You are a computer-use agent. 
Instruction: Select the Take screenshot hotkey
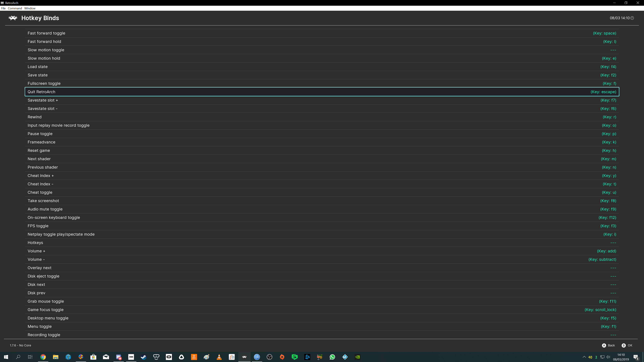(322, 201)
